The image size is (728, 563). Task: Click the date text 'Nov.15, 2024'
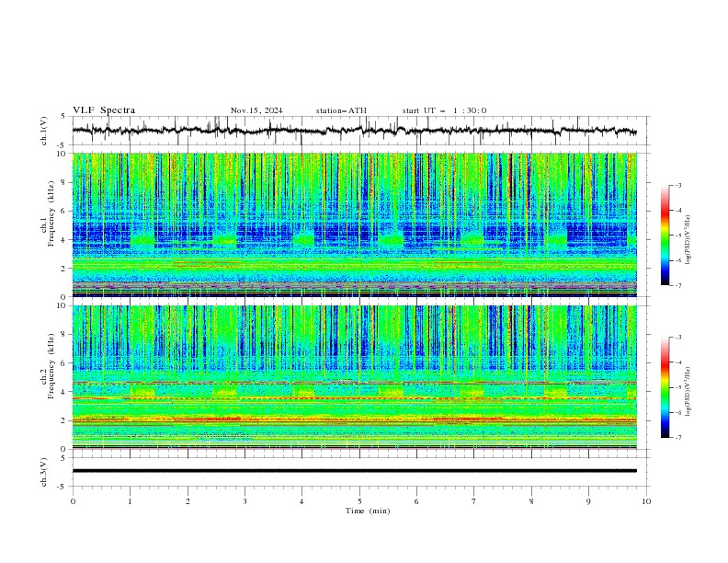(256, 110)
